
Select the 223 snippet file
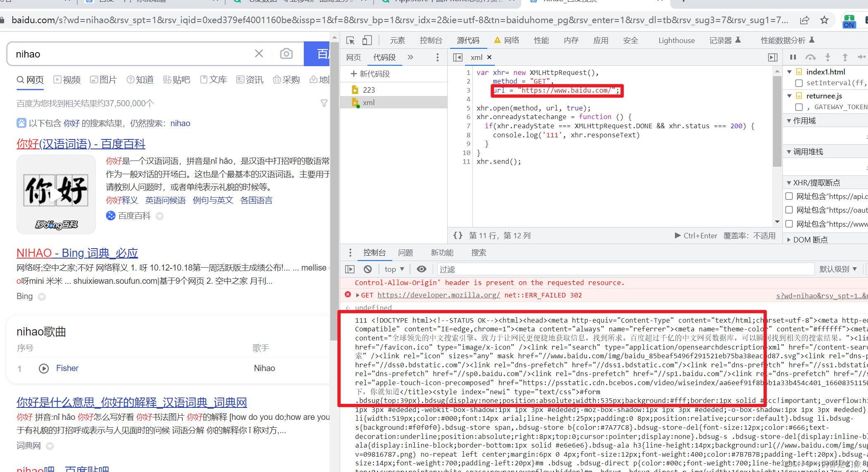393,90
